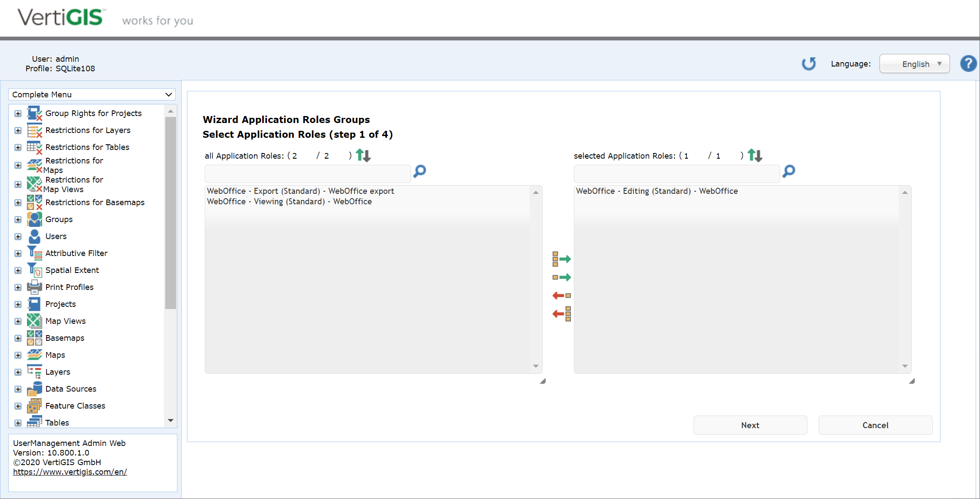Click the Data Sources icon
Screen dimensions: 980x499
34,389
